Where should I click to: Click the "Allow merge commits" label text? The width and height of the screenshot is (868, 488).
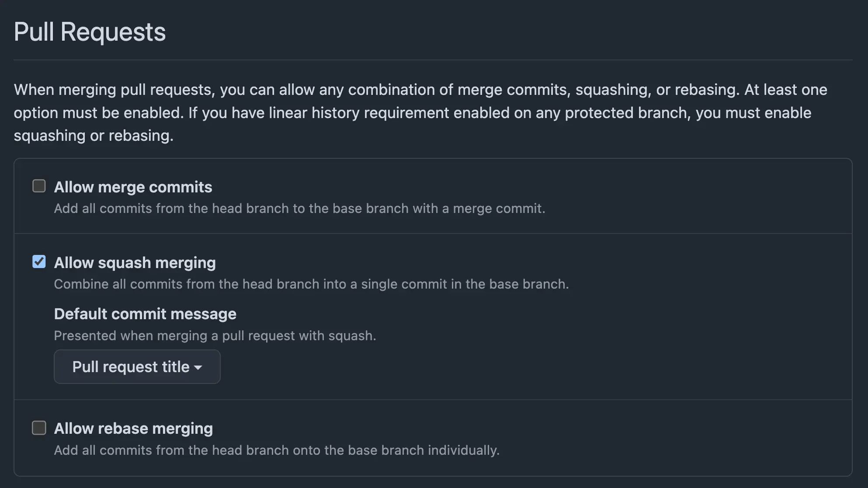(133, 187)
